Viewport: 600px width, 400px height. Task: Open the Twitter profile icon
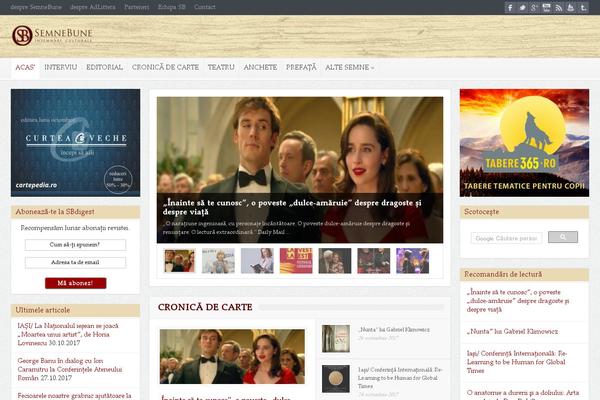pos(522,8)
